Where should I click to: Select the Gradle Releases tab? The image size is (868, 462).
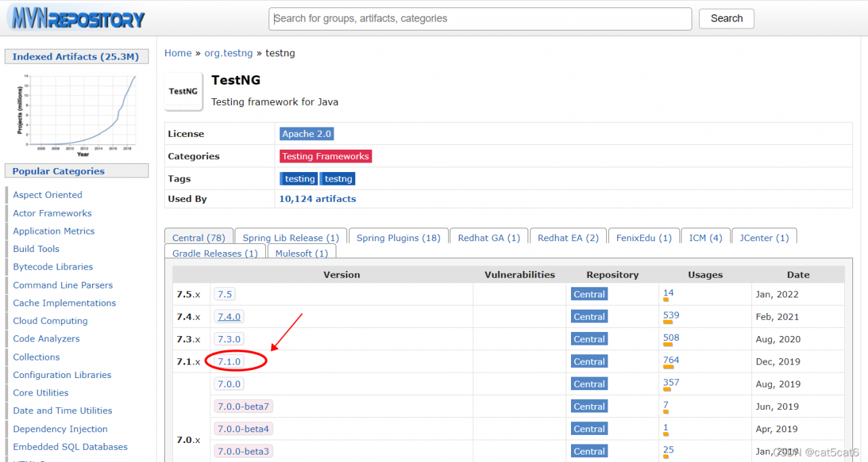(x=214, y=252)
